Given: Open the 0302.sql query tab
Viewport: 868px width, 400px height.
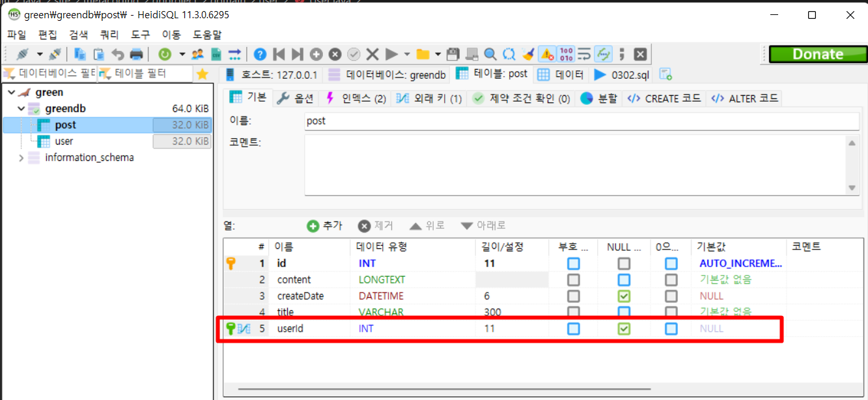Looking at the screenshot, I should pyautogui.click(x=622, y=74).
